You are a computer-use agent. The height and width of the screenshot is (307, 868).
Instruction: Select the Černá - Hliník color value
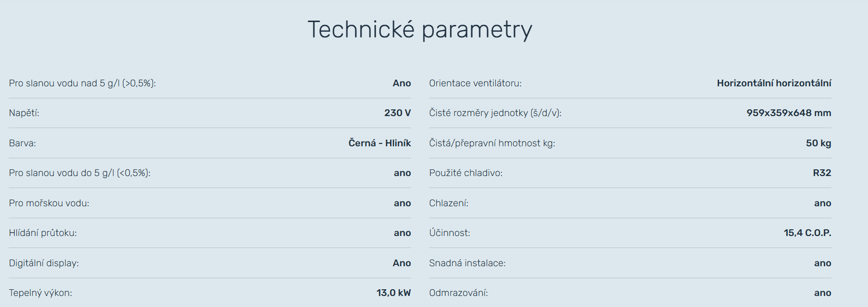click(x=379, y=143)
